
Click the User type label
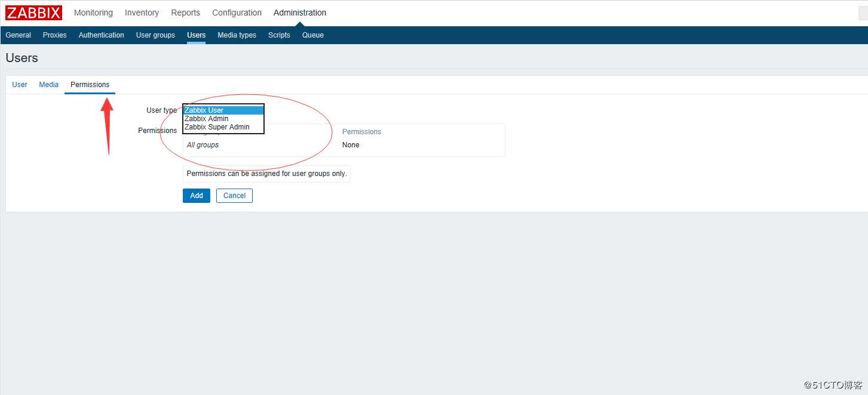[x=161, y=110]
